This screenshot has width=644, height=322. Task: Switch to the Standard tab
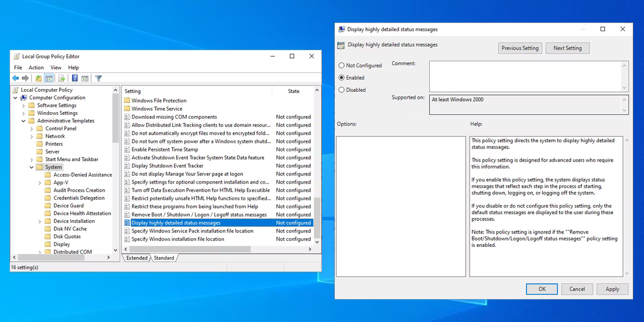[164, 258]
